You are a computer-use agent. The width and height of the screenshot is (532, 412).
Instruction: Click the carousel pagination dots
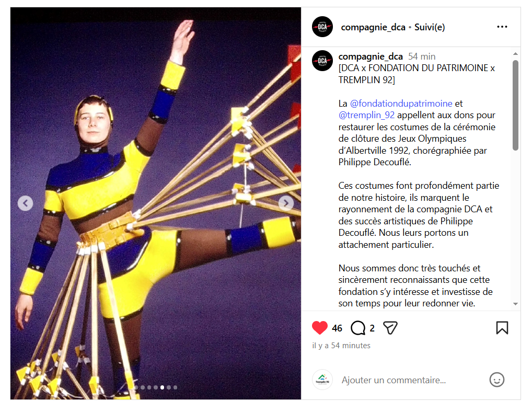tap(156, 387)
